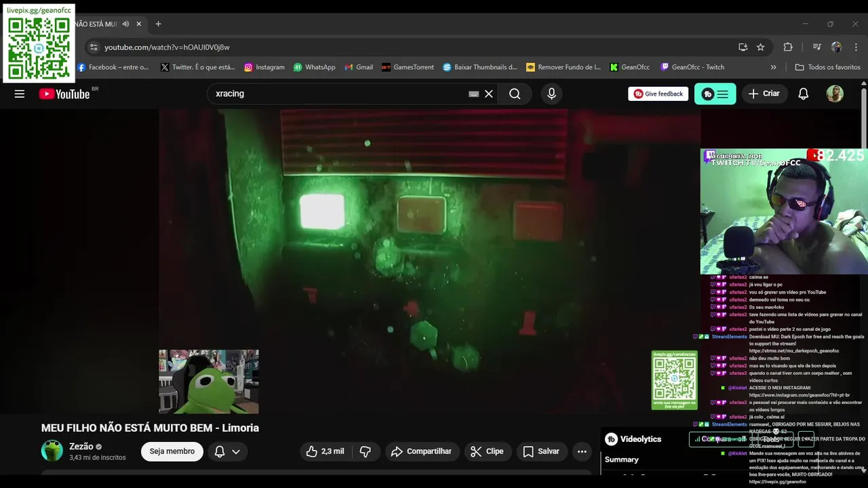The height and width of the screenshot is (488, 868).
Task: Click the video player to pause
Action: [430, 262]
